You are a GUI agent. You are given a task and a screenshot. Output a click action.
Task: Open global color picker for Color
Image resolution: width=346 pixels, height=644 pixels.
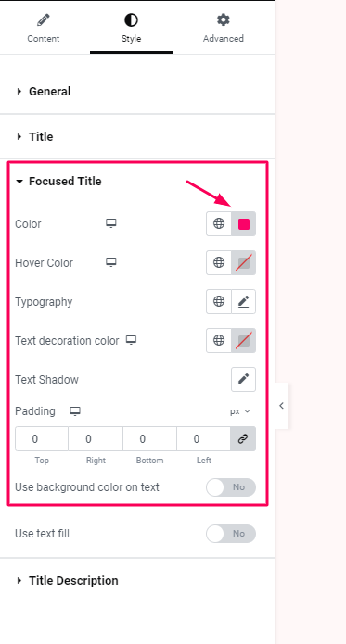click(219, 224)
